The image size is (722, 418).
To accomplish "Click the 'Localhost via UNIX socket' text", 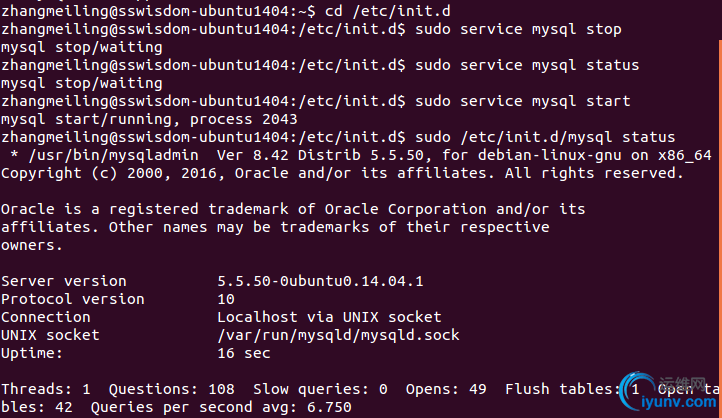I will (329, 317).
